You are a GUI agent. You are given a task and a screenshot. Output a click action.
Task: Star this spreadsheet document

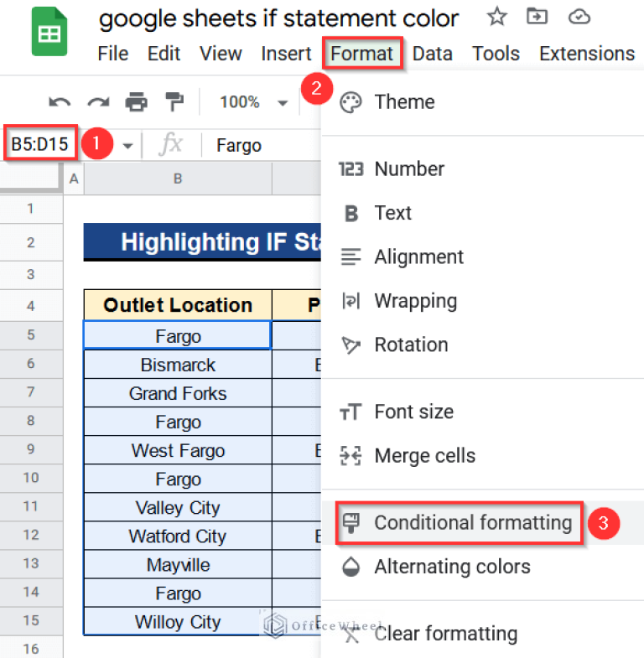[497, 17]
